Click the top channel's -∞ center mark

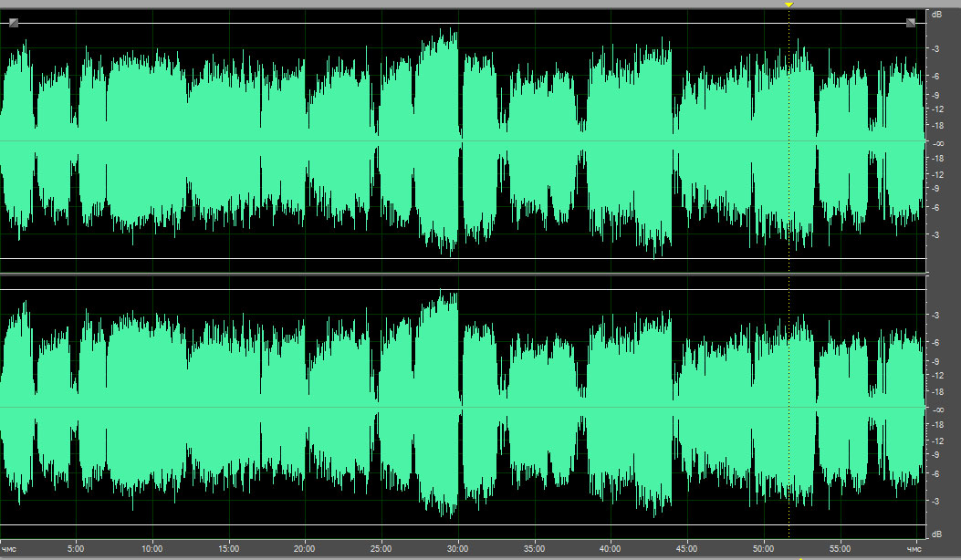[937, 143]
